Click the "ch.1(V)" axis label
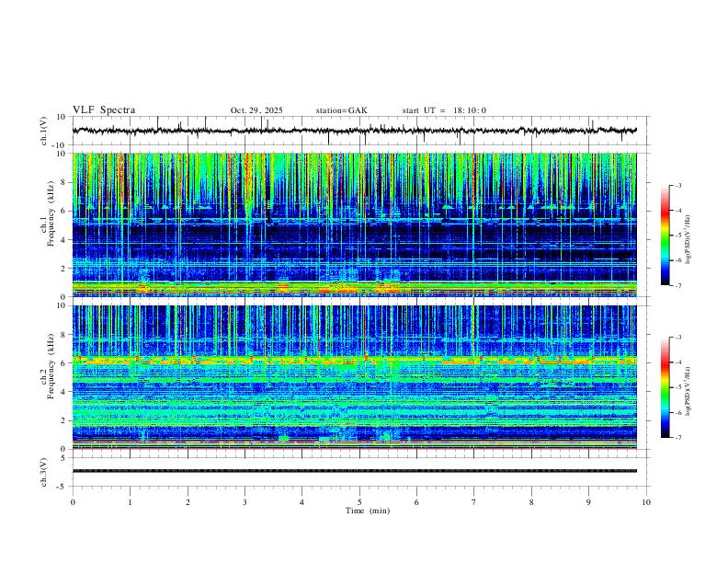The image size is (728, 563). 44,131
